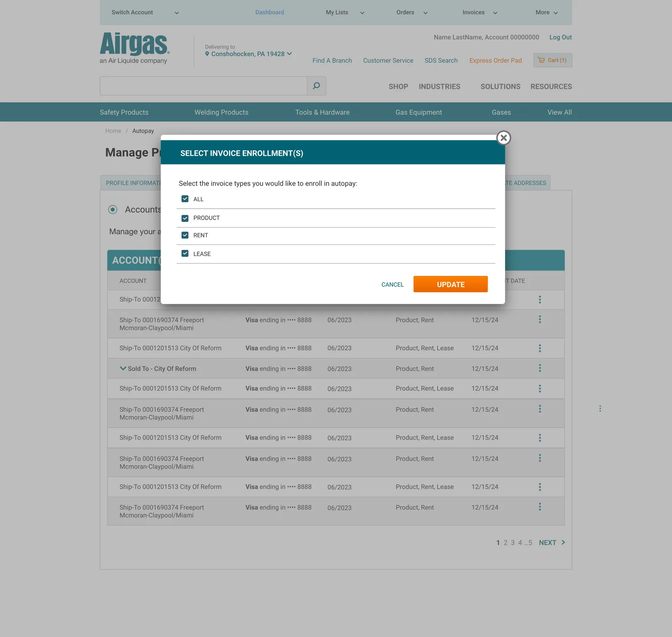
Task: Open the kebab menu on the partially hidden Ship-To 00012 row
Action: coord(540,299)
